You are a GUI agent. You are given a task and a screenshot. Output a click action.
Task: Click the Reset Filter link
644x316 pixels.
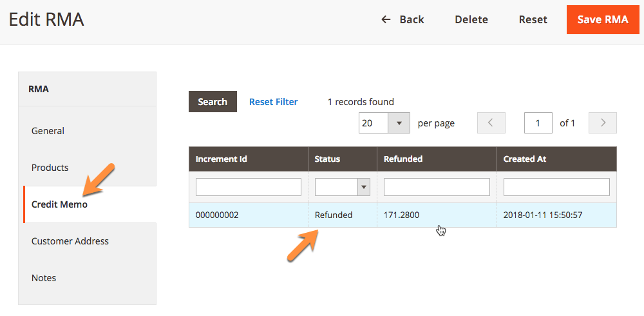274,102
